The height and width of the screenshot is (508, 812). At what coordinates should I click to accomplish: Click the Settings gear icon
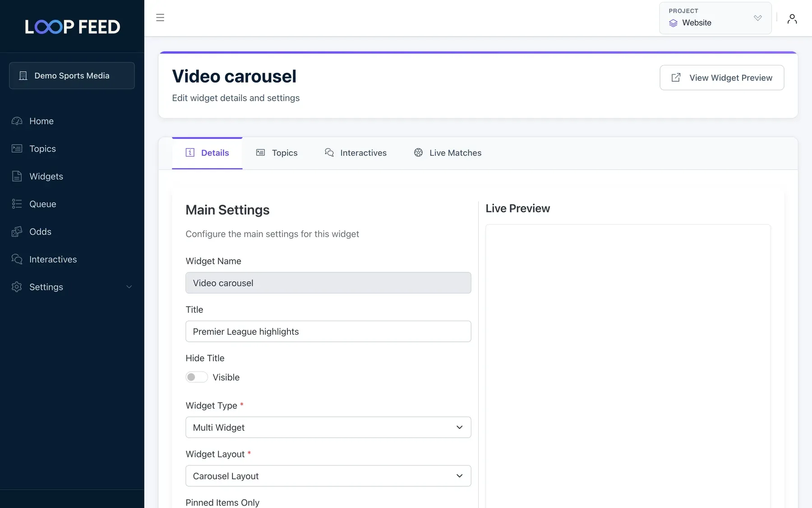pos(17,287)
